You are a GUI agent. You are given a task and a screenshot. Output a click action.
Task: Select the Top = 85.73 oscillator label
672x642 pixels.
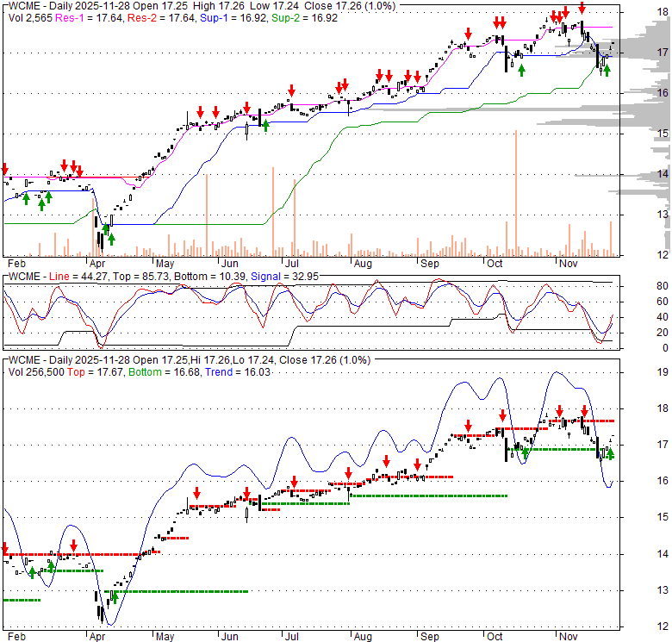141,277
